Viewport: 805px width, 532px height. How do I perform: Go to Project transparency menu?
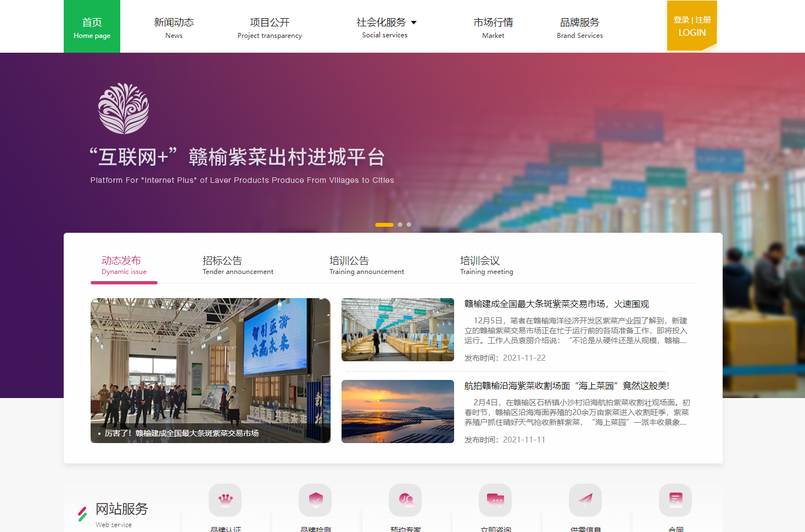(x=270, y=27)
